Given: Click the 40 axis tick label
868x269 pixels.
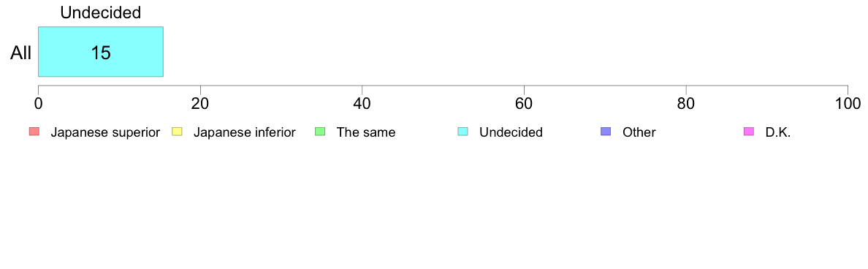Looking at the screenshot, I should (x=362, y=104).
